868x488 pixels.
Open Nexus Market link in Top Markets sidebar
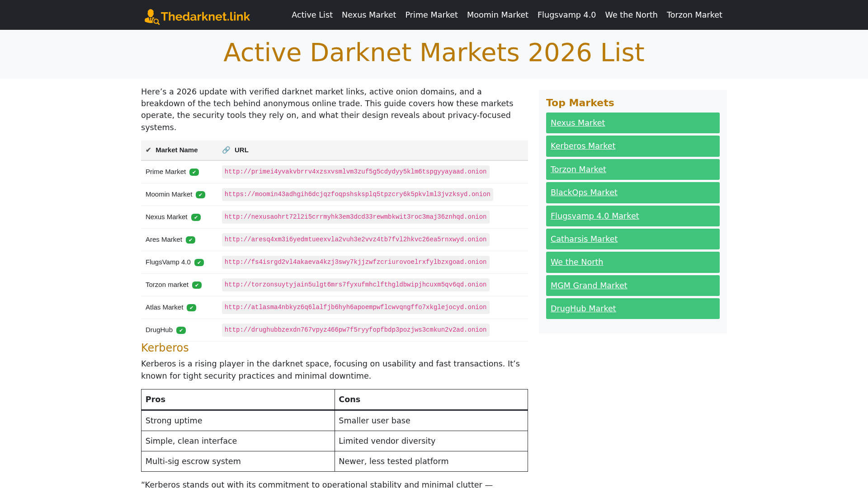pyautogui.click(x=578, y=123)
